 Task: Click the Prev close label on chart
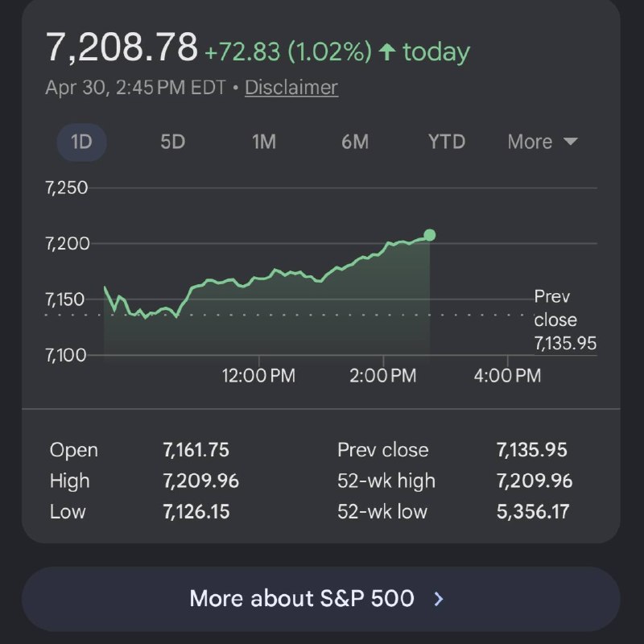(x=555, y=308)
